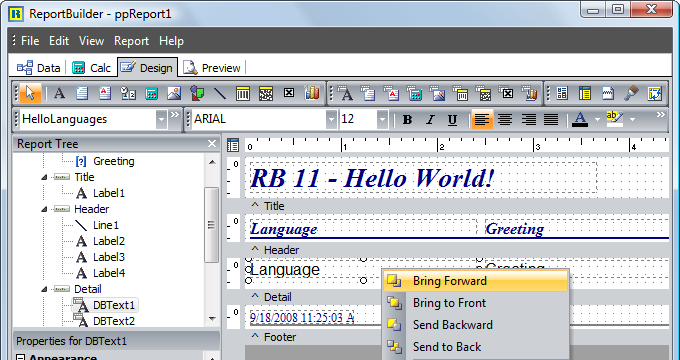Switch to the Calc tab

(x=91, y=68)
